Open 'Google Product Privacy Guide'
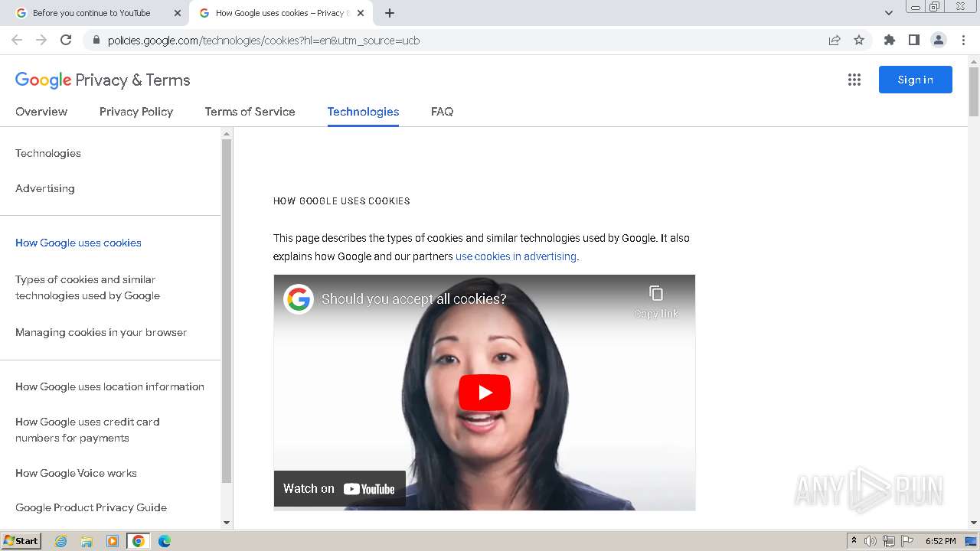 pos(91,507)
